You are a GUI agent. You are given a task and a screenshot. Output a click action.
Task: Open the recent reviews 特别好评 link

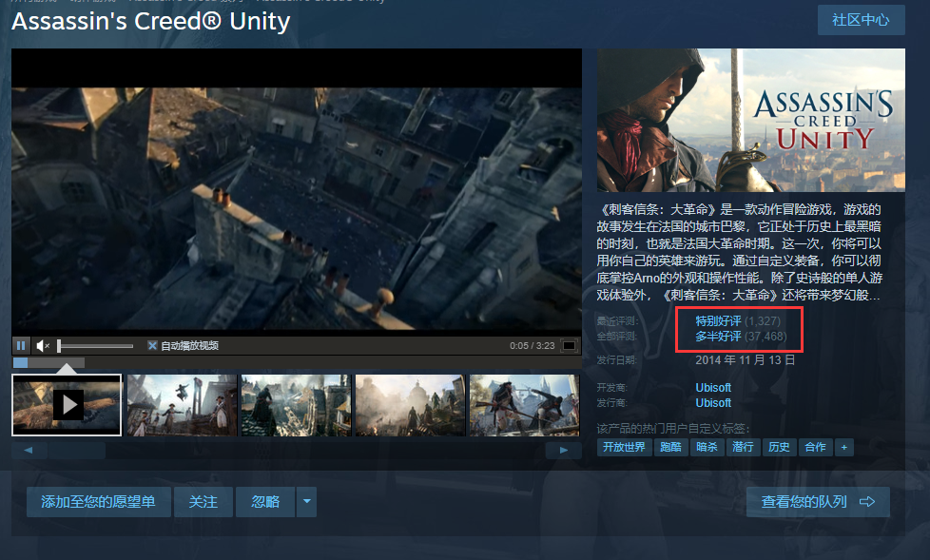pos(718,321)
